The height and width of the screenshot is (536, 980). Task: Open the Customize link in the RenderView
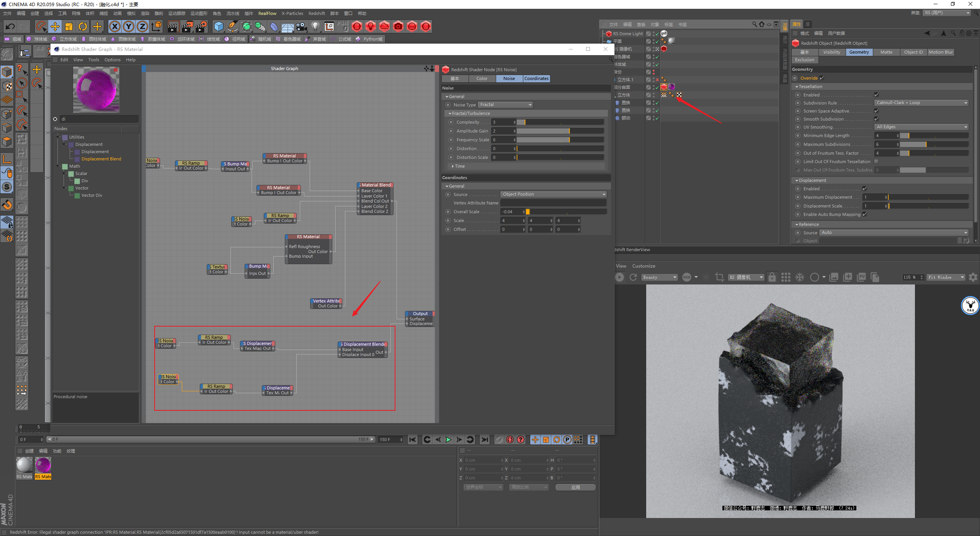(644, 266)
